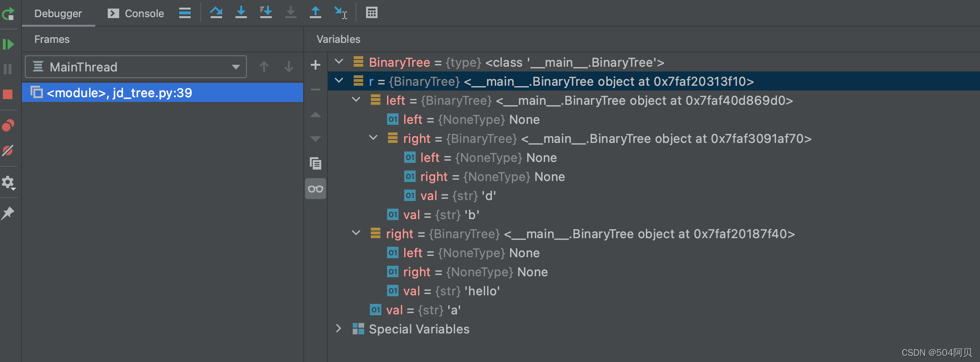Image resolution: width=980 pixels, height=362 pixels.
Task: Select object row at 0x7faf20187f40
Action: (x=653, y=233)
